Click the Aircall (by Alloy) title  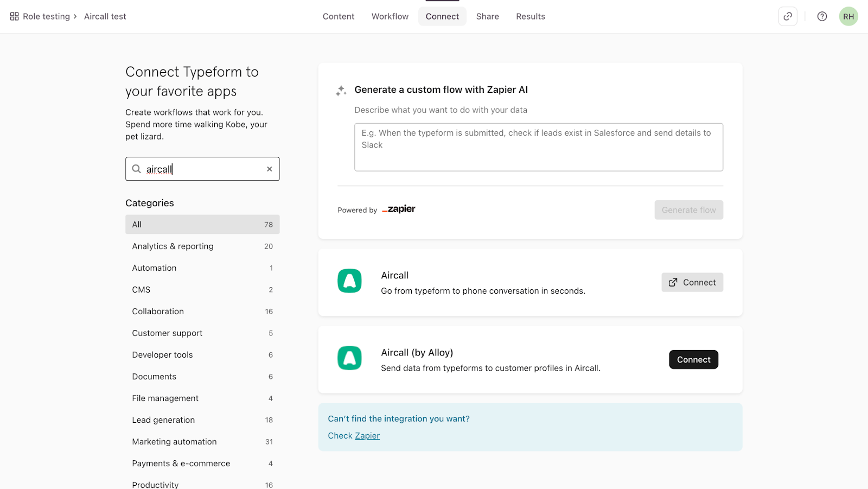417,352
